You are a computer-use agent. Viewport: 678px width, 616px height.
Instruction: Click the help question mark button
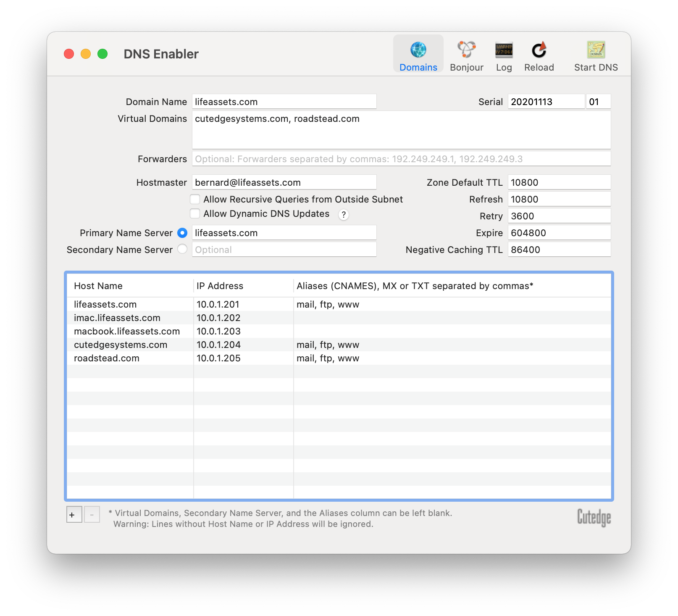point(343,215)
